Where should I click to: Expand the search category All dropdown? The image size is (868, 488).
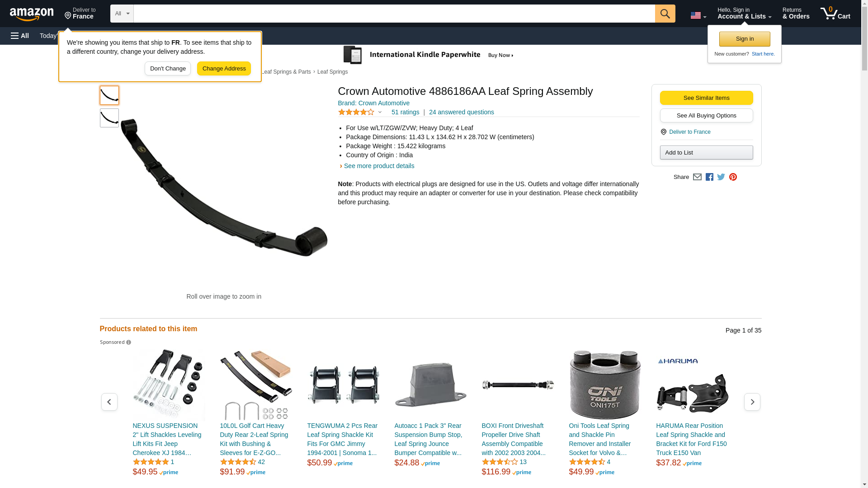[x=122, y=14]
